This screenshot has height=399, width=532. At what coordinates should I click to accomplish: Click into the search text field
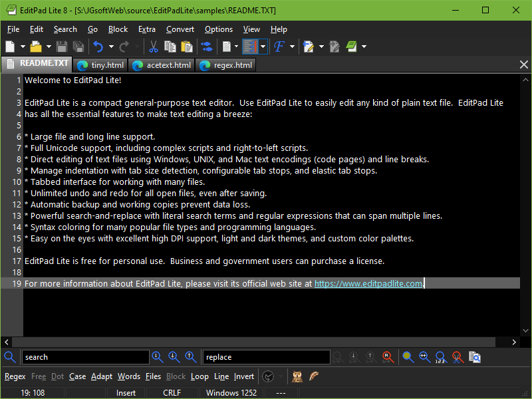pos(86,357)
